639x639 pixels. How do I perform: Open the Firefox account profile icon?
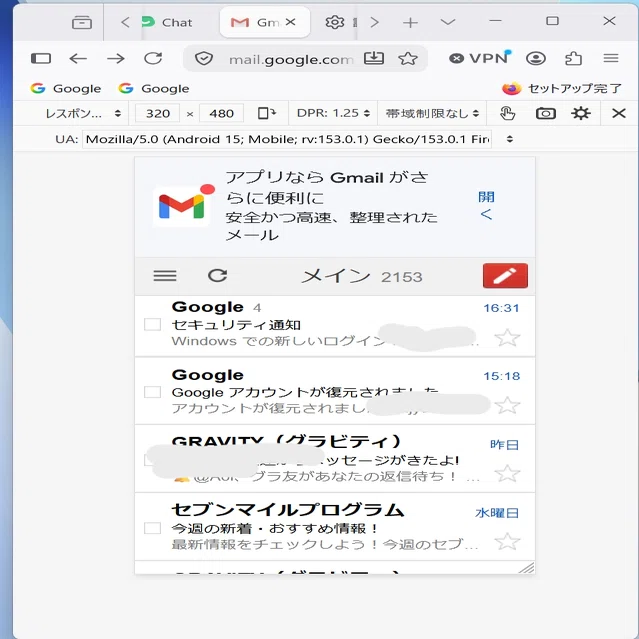click(x=536, y=59)
